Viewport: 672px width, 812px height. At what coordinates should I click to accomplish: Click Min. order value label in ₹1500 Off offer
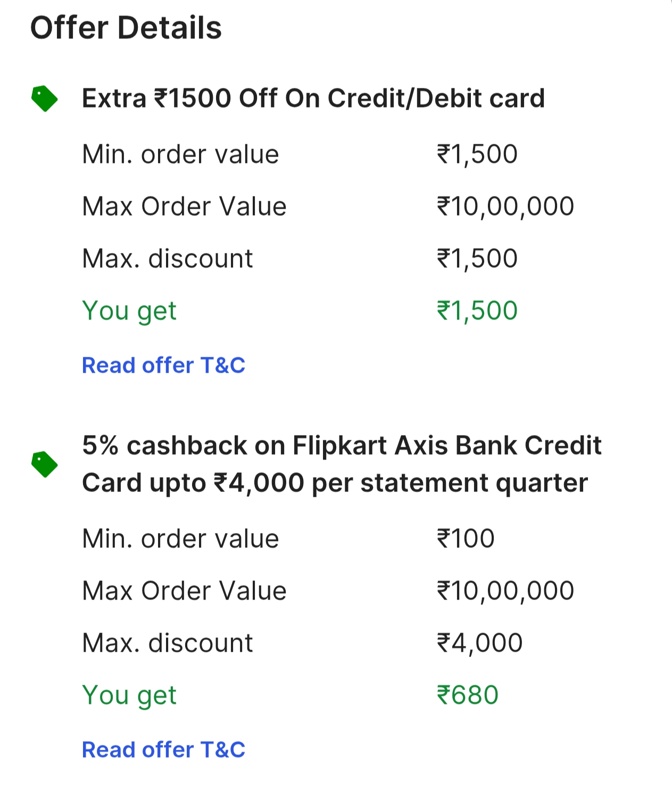180,154
